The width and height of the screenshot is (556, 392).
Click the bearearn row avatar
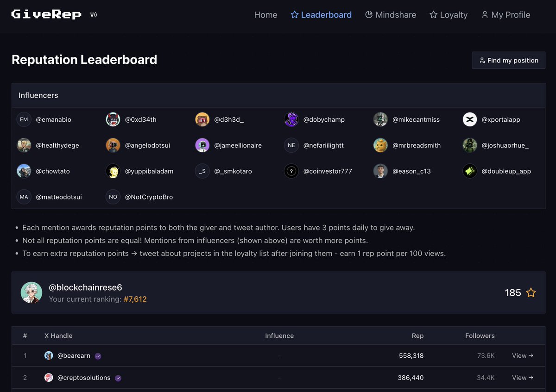(x=49, y=355)
